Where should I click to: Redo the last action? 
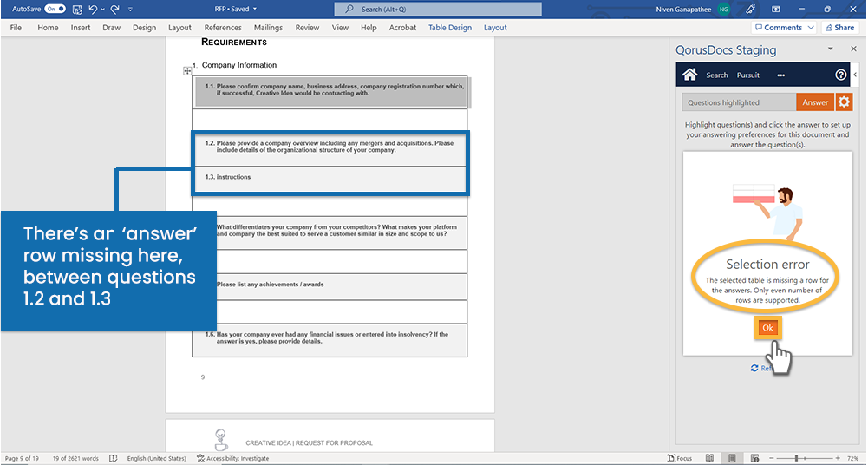coord(114,9)
